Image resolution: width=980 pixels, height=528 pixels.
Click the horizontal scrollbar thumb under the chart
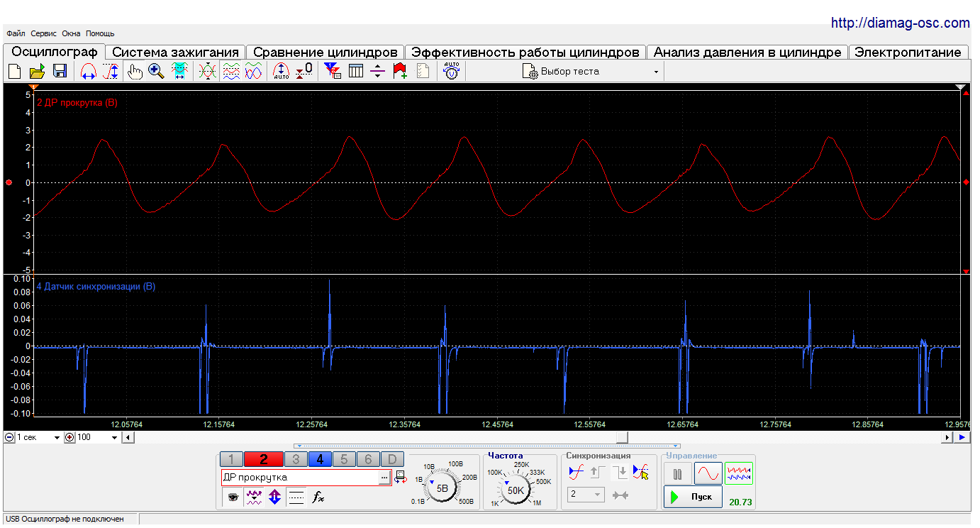point(621,437)
